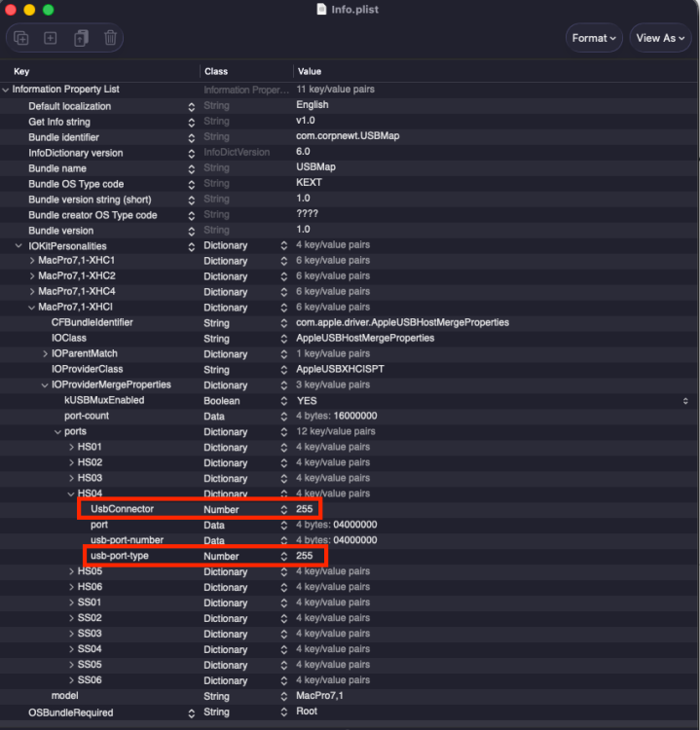Open key popup arrows for Bundle identifier

coord(192,138)
